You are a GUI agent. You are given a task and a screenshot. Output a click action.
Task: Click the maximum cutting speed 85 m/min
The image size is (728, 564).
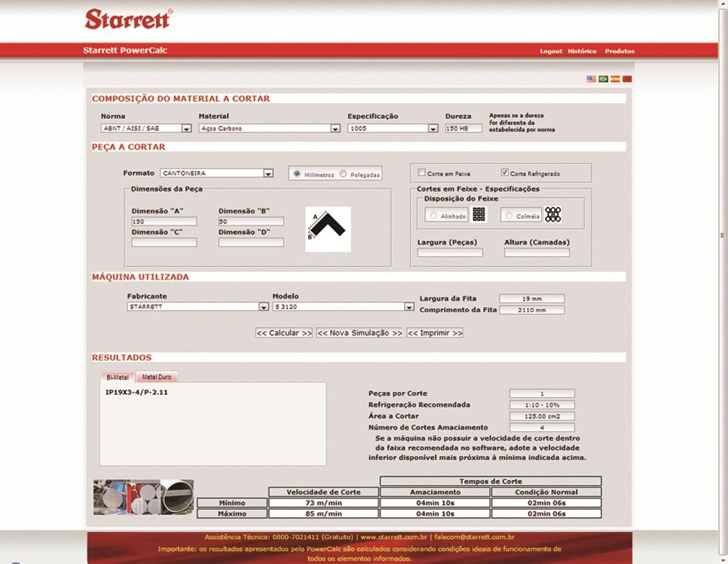pyautogui.click(x=324, y=514)
